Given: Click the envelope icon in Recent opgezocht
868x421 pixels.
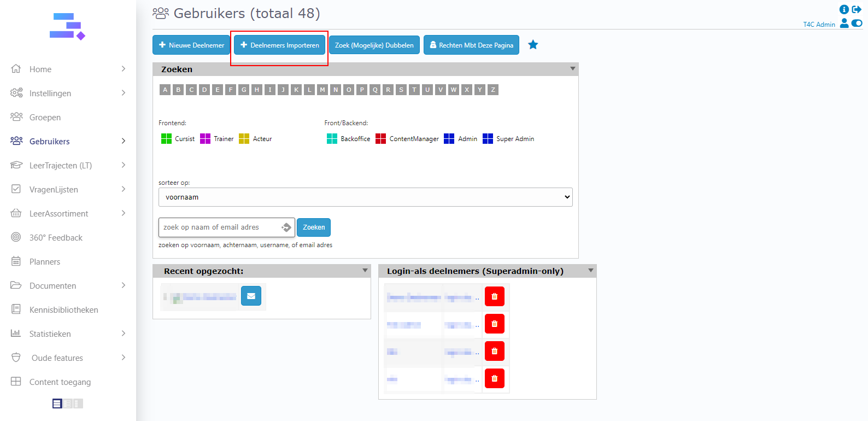Looking at the screenshot, I should [251, 296].
